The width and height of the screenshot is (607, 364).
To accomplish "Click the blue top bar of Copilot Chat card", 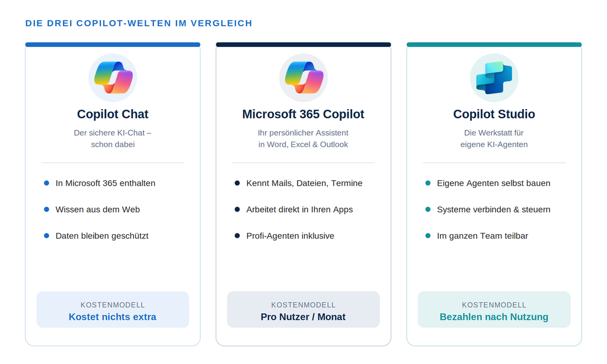I will 113,44.
